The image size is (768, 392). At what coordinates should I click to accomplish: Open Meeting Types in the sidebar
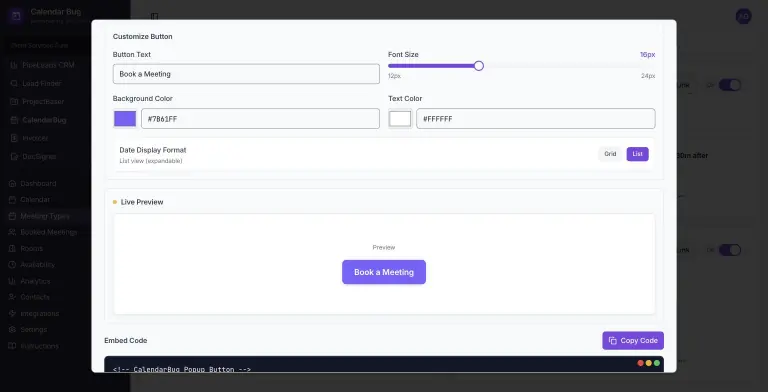tap(45, 216)
